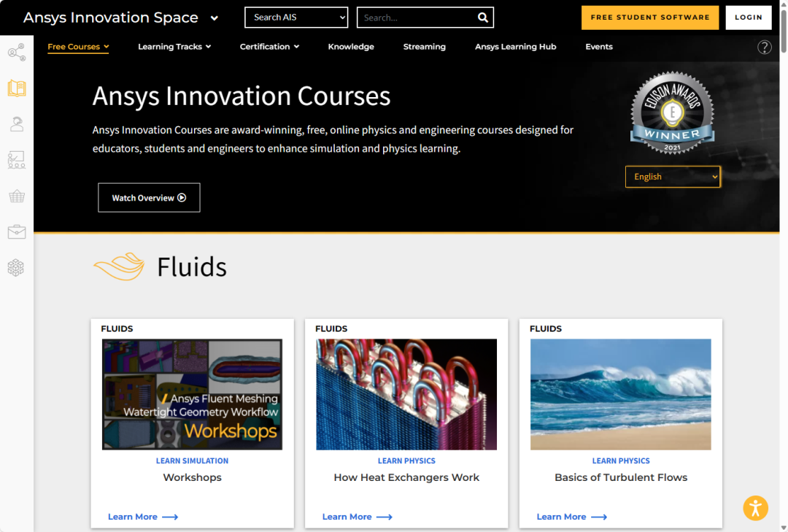
Task: Open the help question mark icon
Action: pos(765,47)
